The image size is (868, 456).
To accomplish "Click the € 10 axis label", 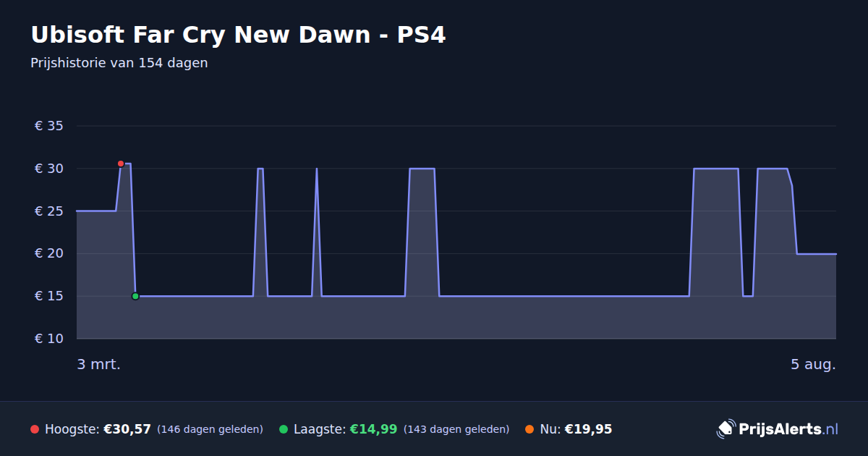I will coord(49,339).
